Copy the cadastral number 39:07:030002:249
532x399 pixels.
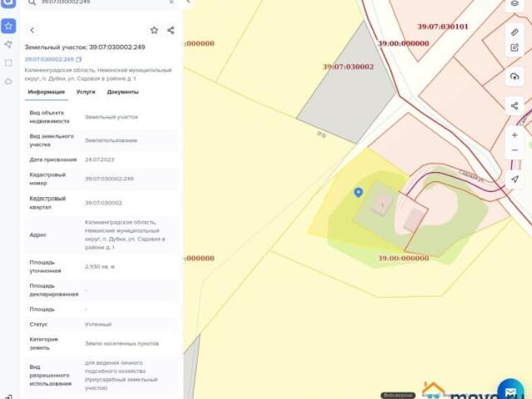(79, 59)
